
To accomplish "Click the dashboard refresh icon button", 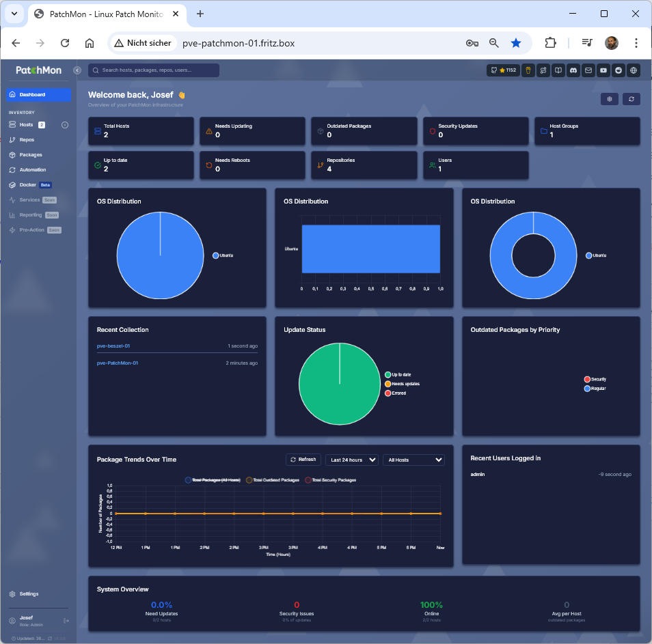I will (631, 99).
